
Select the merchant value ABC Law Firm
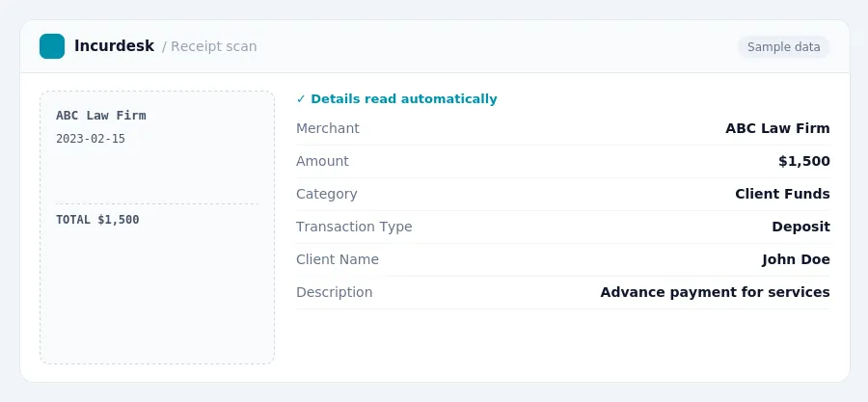(x=777, y=128)
